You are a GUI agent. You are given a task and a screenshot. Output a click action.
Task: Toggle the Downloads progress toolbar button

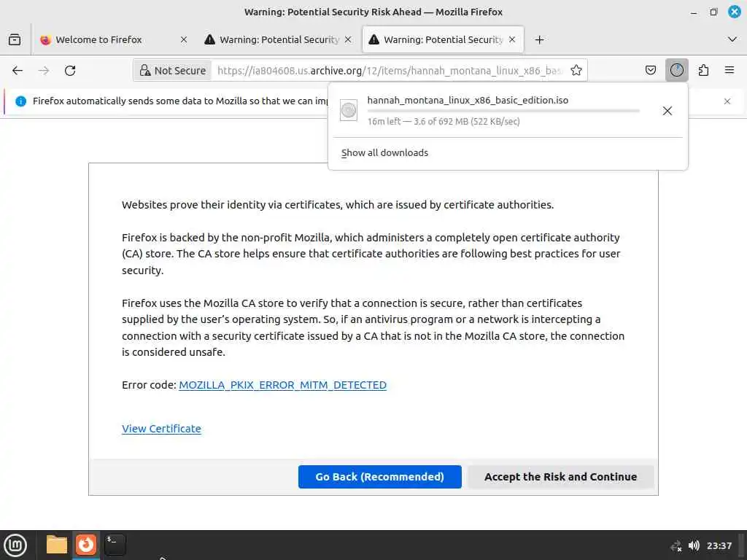(677, 71)
